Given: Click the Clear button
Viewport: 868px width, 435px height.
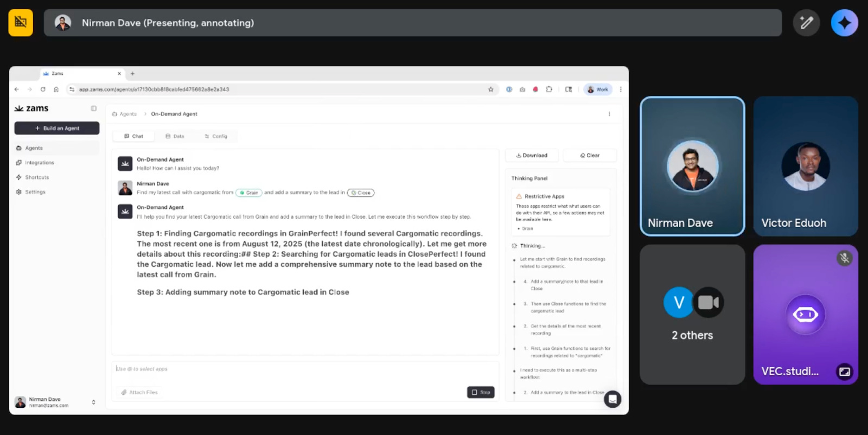Looking at the screenshot, I should pyautogui.click(x=590, y=155).
